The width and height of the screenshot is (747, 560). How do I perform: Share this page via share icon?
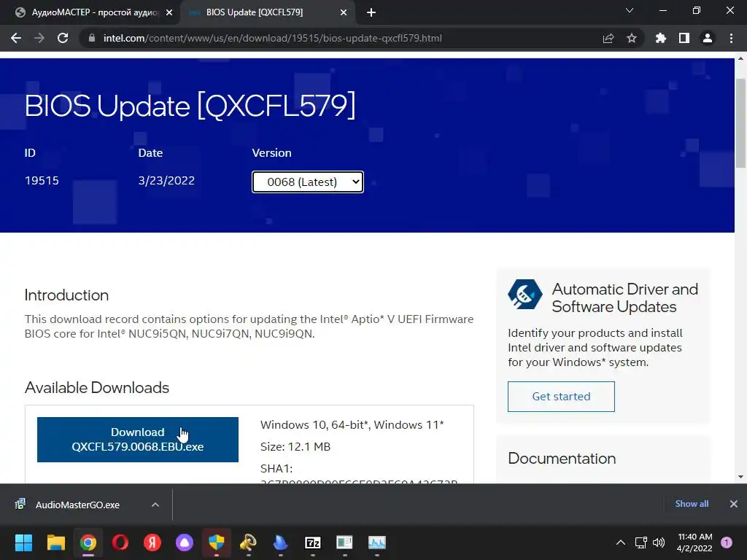point(608,38)
